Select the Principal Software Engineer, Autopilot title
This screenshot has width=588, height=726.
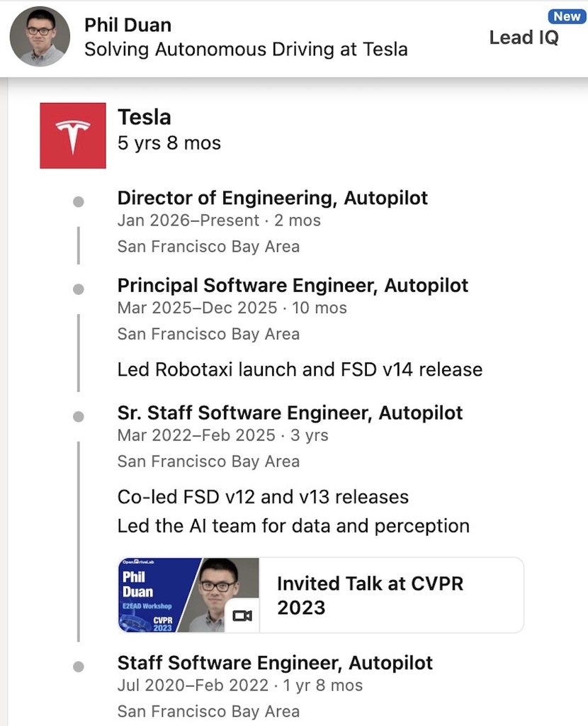click(x=293, y=285)
